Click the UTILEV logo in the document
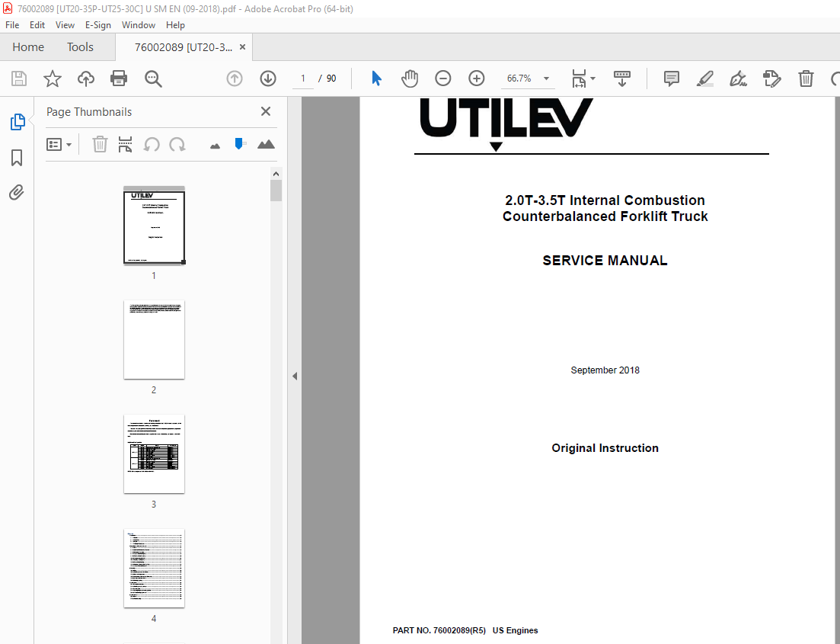The image size is (840, 644). pyautogui.click(x=506, y=123)
